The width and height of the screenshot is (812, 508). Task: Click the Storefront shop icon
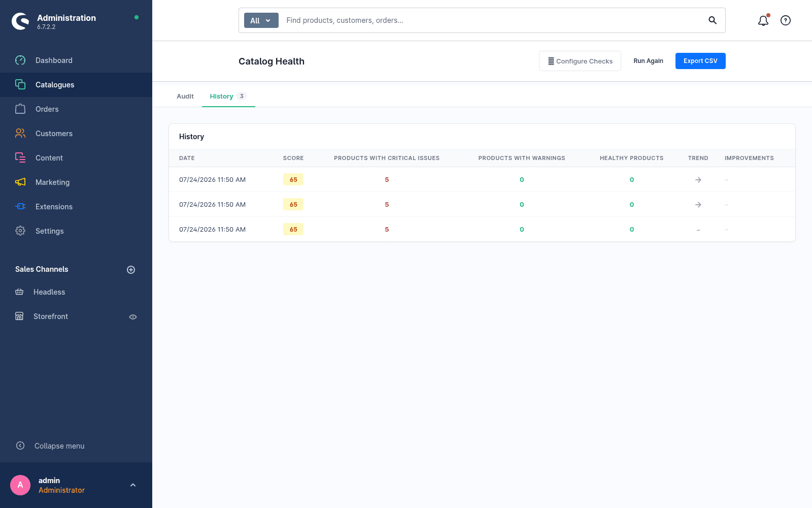coord(19,316)
